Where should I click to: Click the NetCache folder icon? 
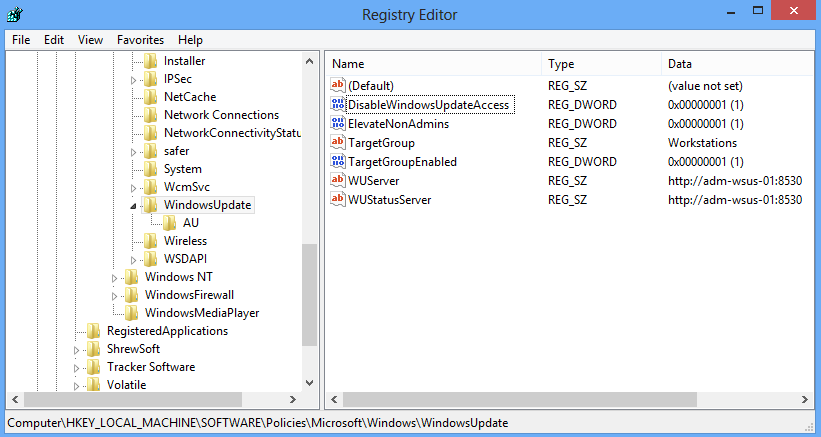(x=151, y=97)
